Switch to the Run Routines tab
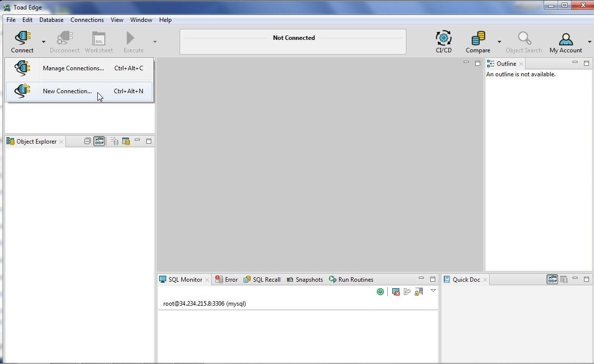 (351, 280)
